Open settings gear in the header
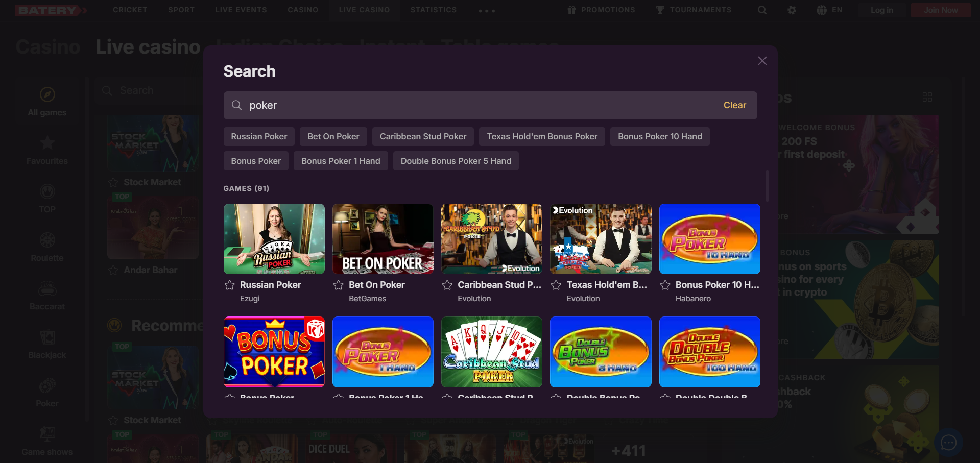 (792, 10)
